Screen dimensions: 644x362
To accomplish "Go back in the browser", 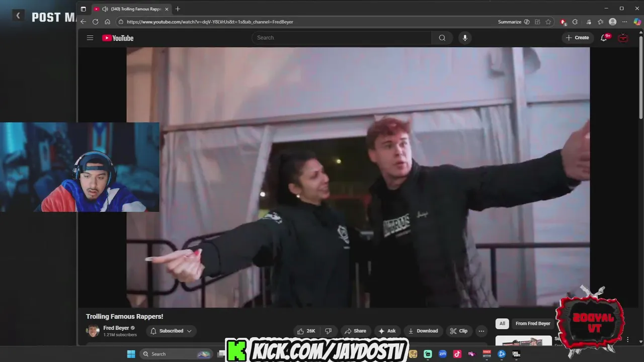I will pos(83,22).
